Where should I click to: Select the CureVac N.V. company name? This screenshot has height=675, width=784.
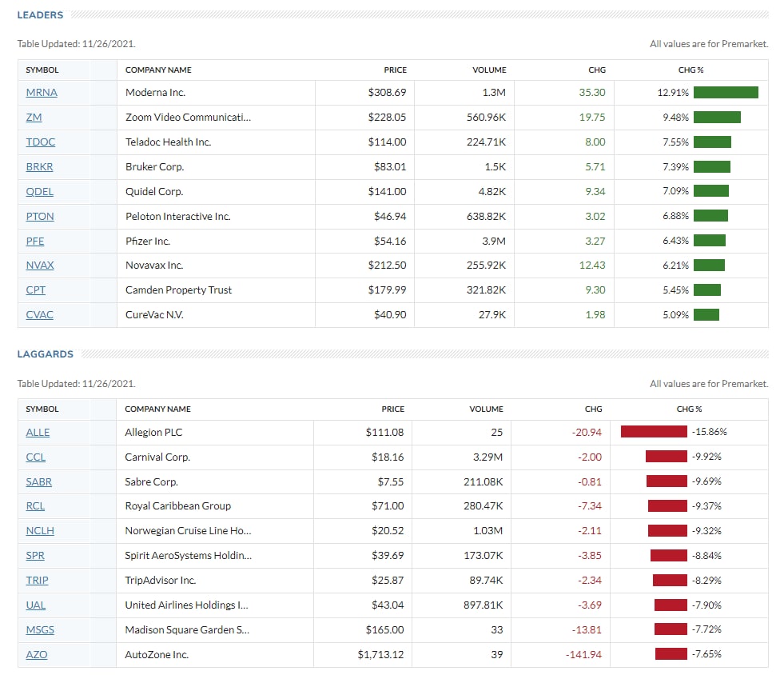154,315
